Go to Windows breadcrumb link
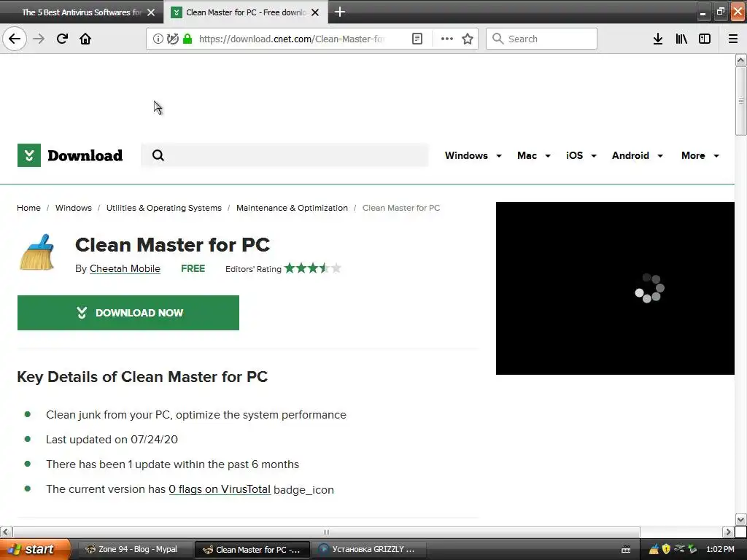 pyautogui.click(x=74, y=208)
